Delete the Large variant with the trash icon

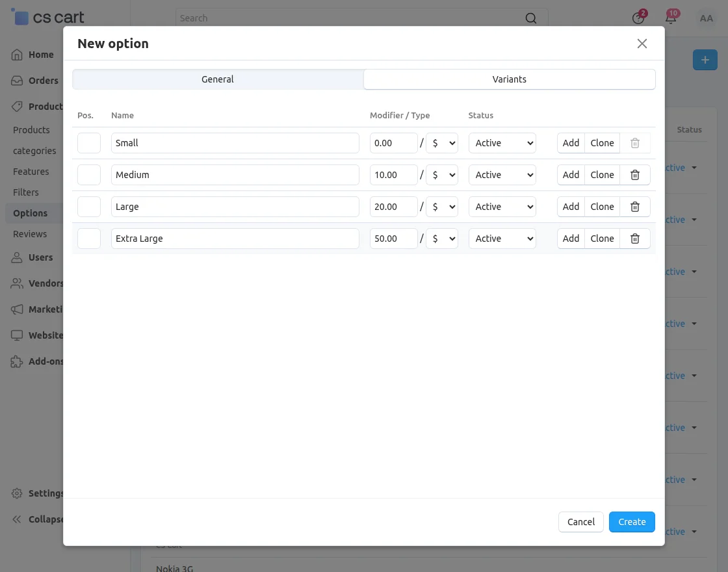pos(635,206)
